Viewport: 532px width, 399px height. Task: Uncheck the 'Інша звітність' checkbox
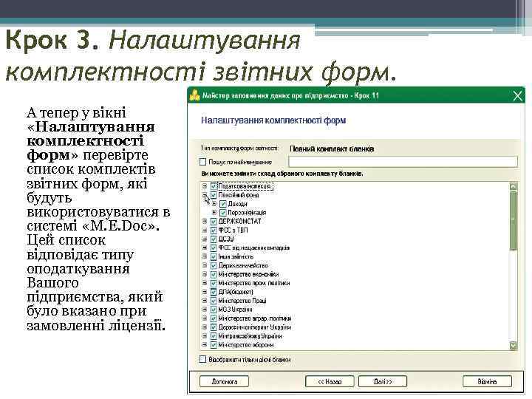pos(214,257)
